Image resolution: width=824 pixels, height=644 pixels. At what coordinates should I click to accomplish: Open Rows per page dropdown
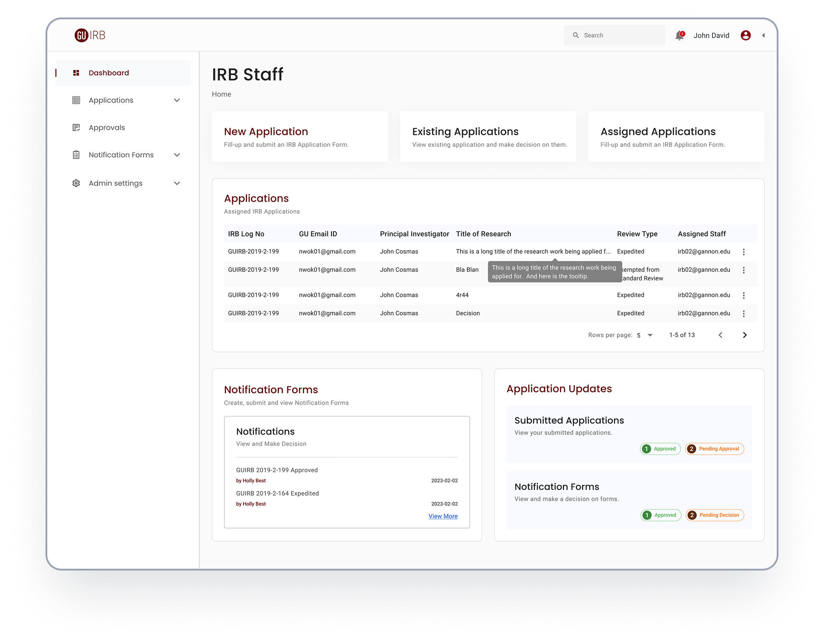click(x=645, y=335)
